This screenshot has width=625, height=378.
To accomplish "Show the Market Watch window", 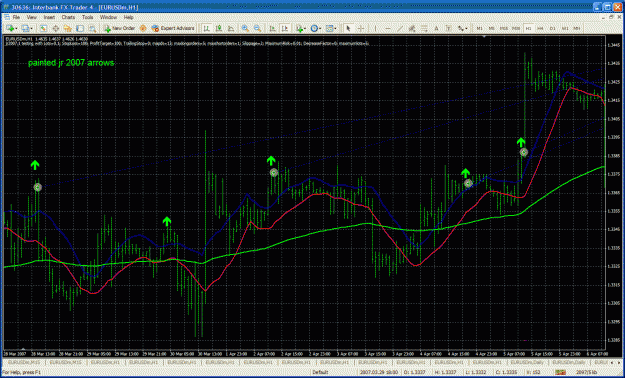I will [x=43, y=28].
